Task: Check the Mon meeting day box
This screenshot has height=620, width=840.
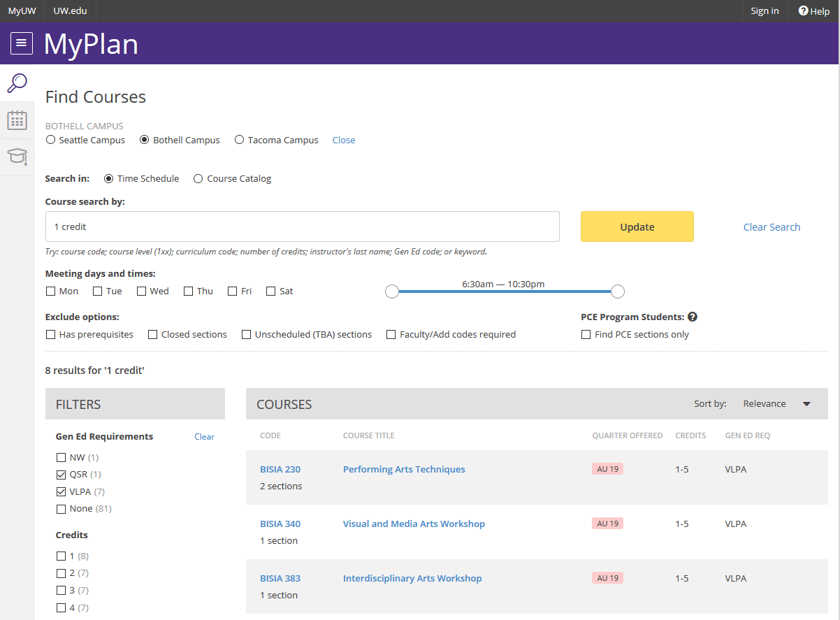Action: (50, 291)
